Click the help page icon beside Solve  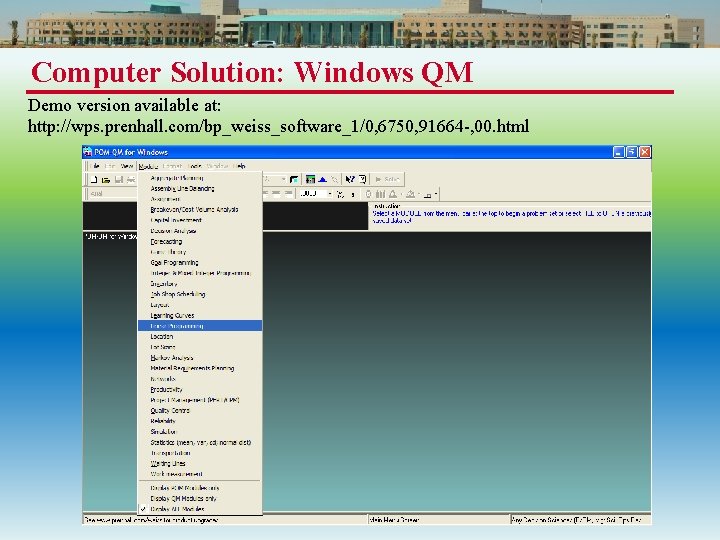click(362, 180)
